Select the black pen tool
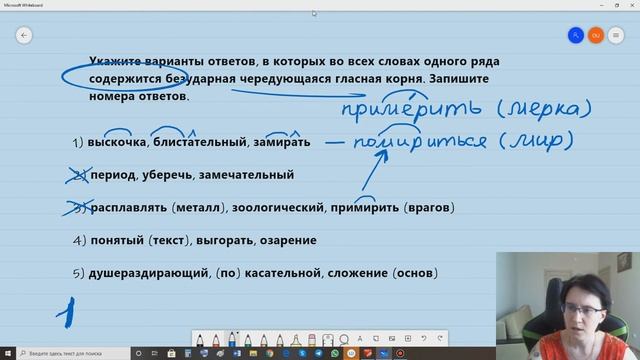Image resolution: width=640 pixels, height=360 pixels. [x=200, y=340]
